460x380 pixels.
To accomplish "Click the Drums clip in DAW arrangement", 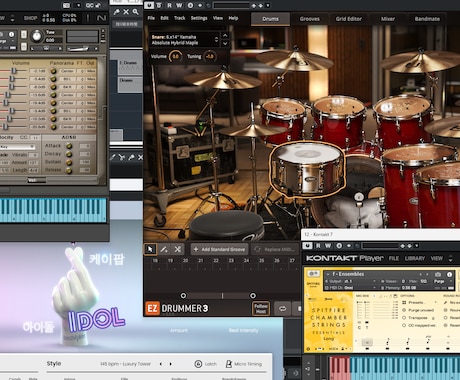I will click(130, 85).
